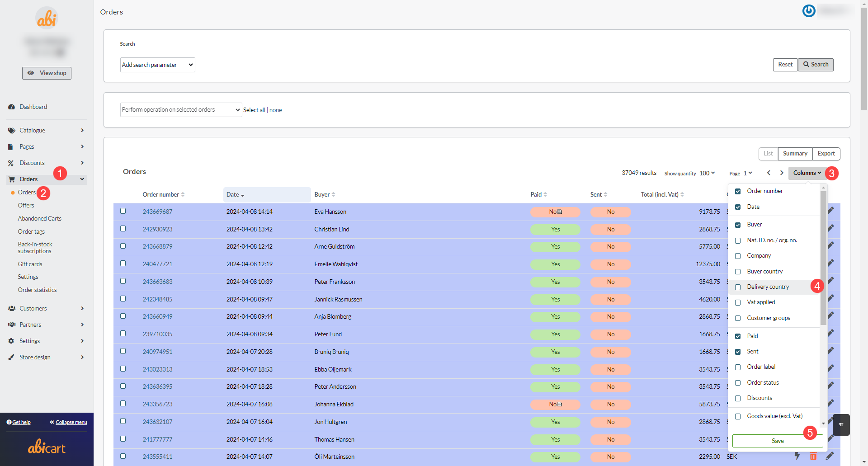
Task: Click the Date column header
Action: 267,195
